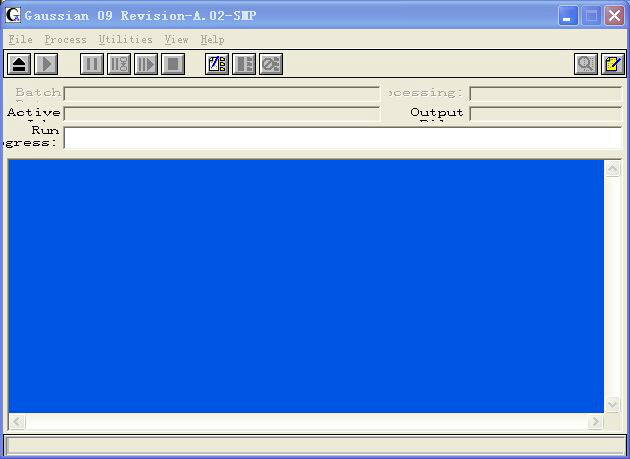Click the horizontal scrollbar right arrow
Screen dimensions: 630x459
click(595, 422)
